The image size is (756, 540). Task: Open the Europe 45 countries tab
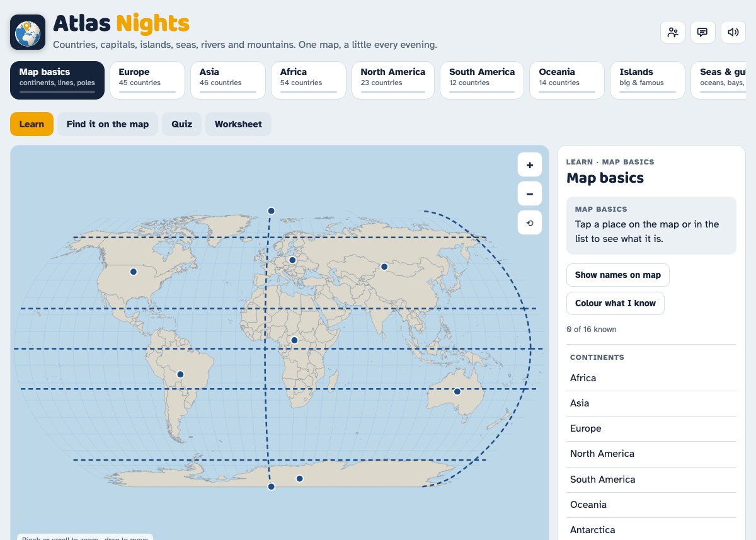147,80
